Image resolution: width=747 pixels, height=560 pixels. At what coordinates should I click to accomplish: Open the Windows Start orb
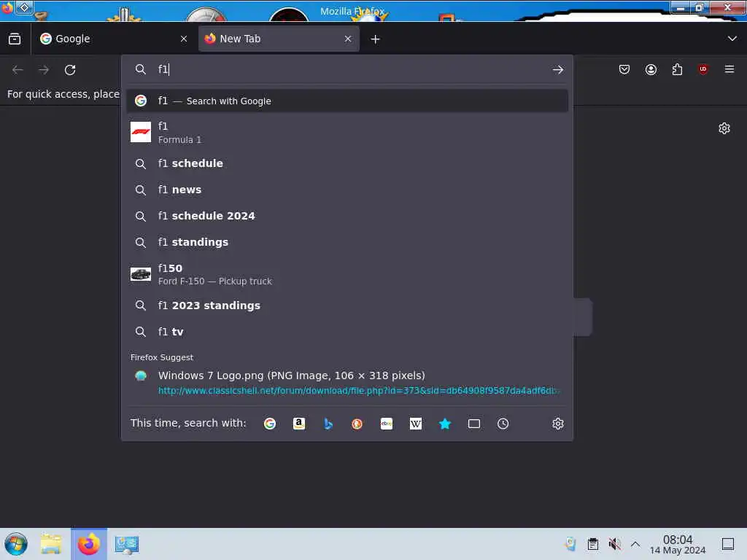pyautogui.click(x=16, y=544)
